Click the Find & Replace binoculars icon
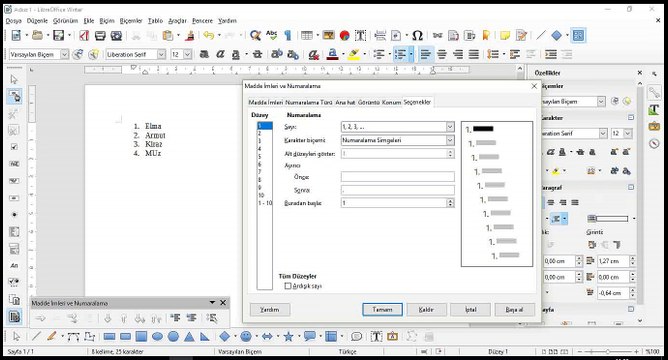668x360 pixels. [255, 35]
